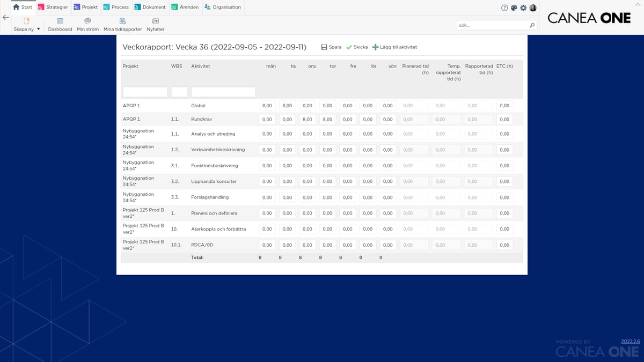Viewport: 644px width, 362px height.
Task: Click the back arrow on left edge
Action: tap(5, 18)
